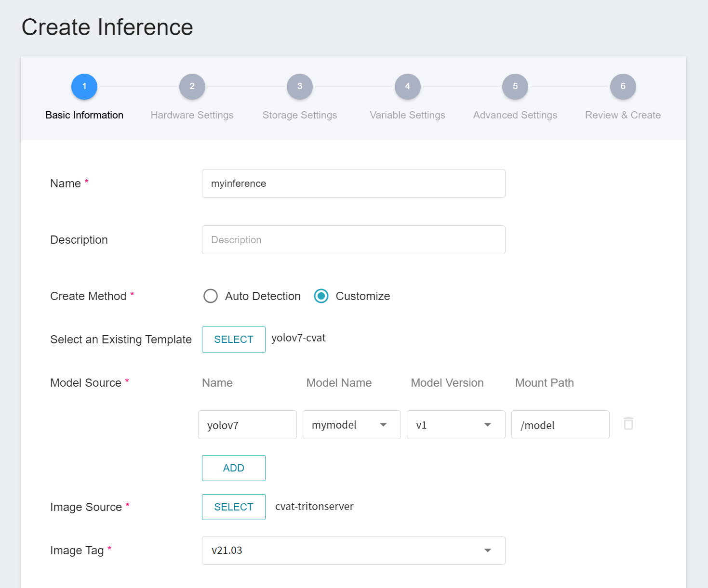Click step 1 circle Basic Information
The height and width of the screenshot is (588, 708).
(x=84, y=87)
